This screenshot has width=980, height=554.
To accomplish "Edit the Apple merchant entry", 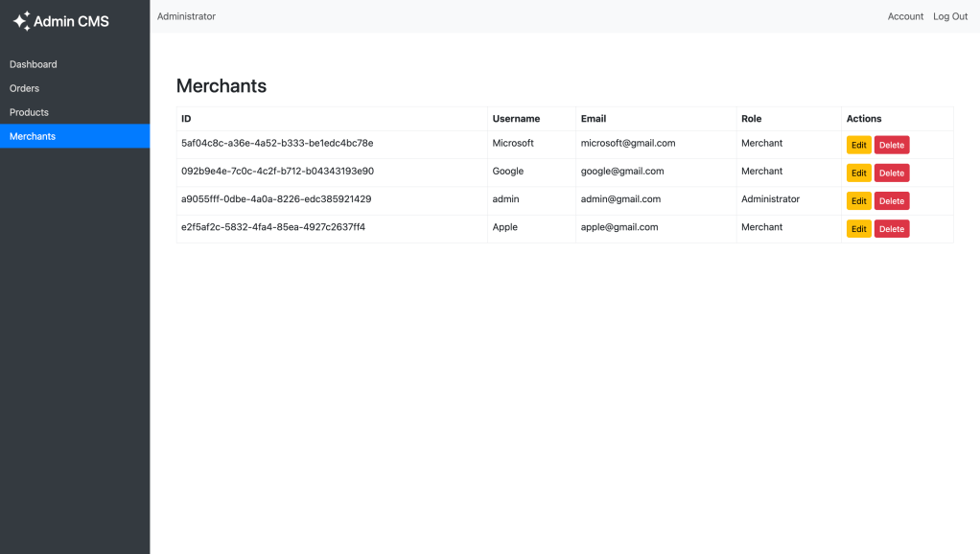I will point(858,229).
